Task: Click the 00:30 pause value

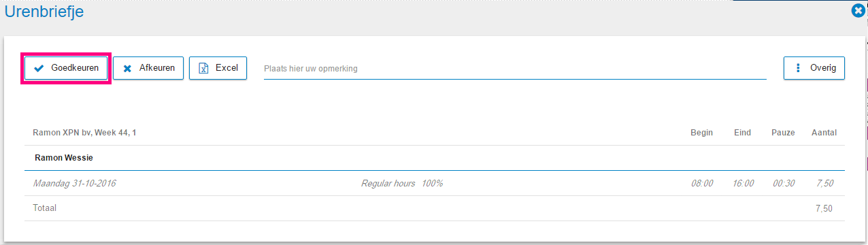Action: 783,184
